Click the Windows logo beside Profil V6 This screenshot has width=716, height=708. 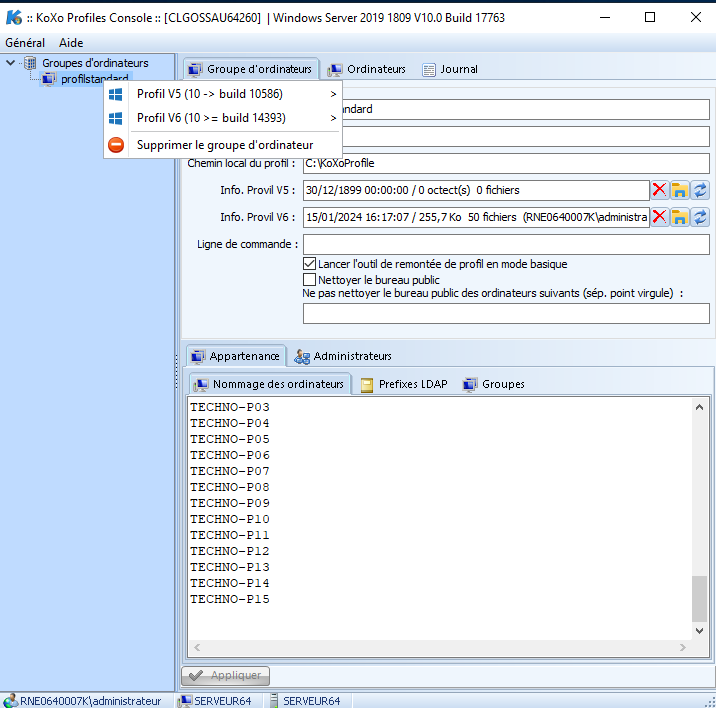(x=116, y=118)
